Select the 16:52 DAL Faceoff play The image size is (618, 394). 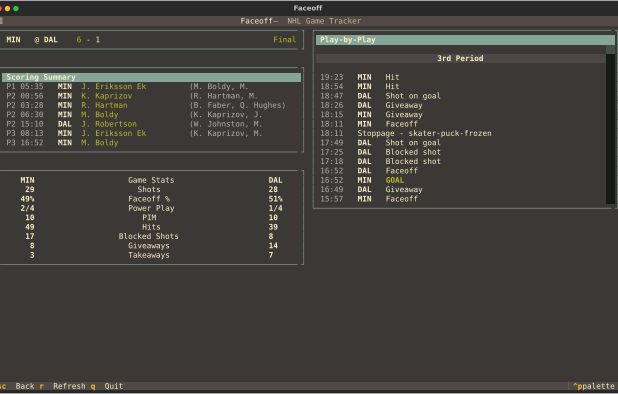point(461,171)
